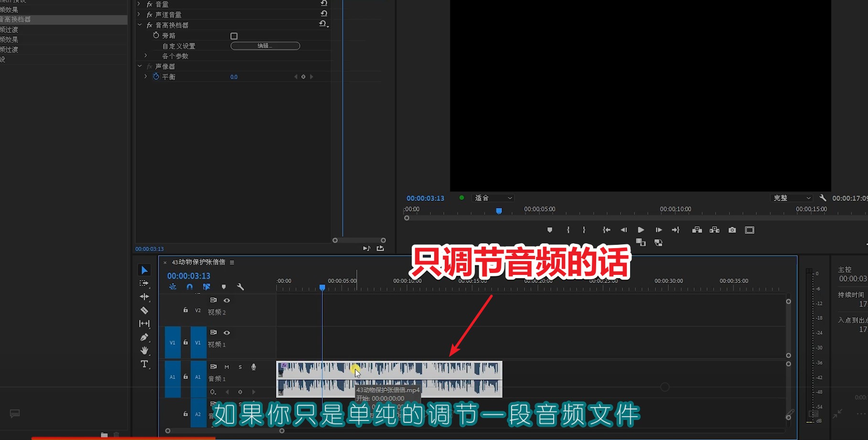
Task: Open the 适合 zoom level dropdown
Action: point(493,198)
